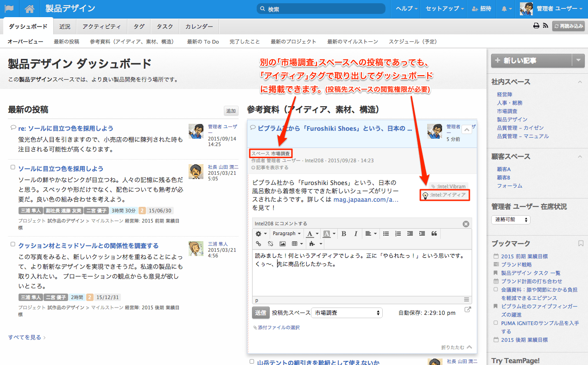The width and height of the screenshot is (588, 365).
Task: Open the タスク tab
Action: [x=165, y=27]
